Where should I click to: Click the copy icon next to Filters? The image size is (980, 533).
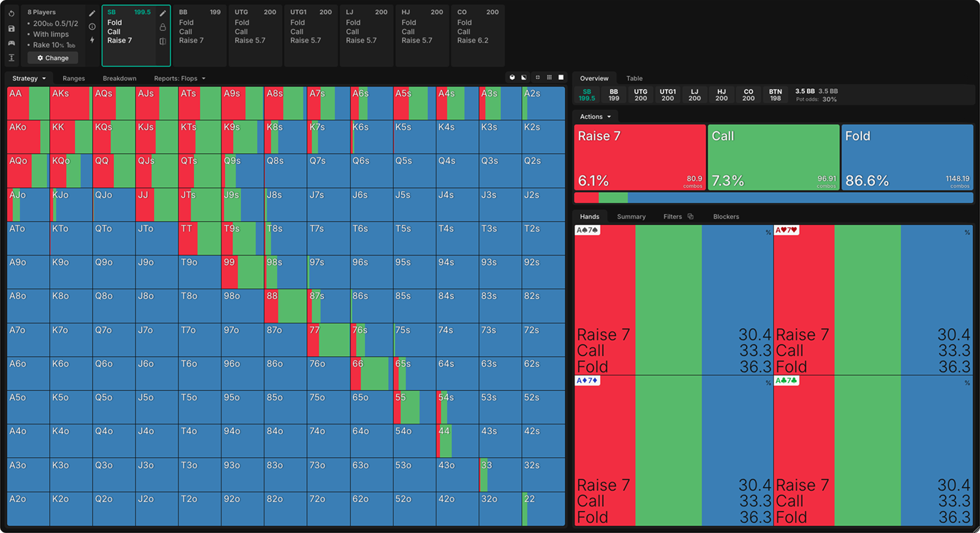click(690, 217)
